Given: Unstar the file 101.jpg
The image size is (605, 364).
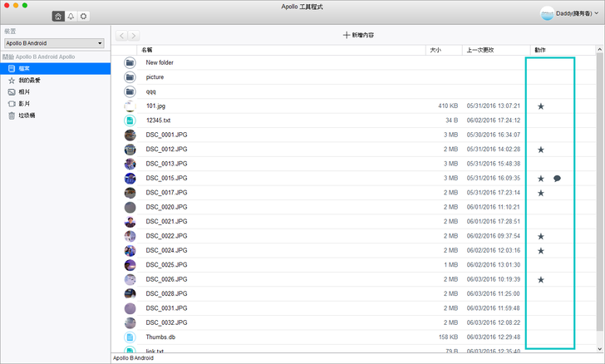Looking at the screenshot, I should tap(541, 106).
